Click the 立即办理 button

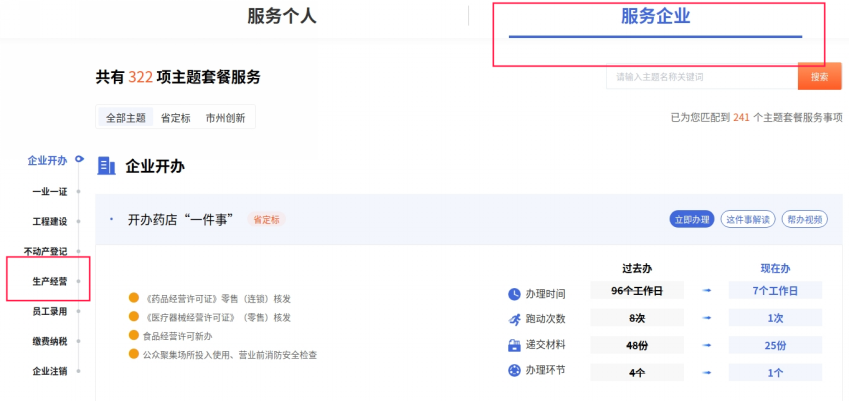coord(692,219)
